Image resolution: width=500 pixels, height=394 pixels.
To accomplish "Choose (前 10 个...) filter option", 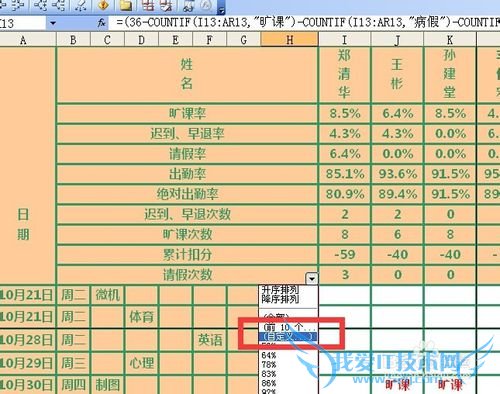I will pos(289,327).
